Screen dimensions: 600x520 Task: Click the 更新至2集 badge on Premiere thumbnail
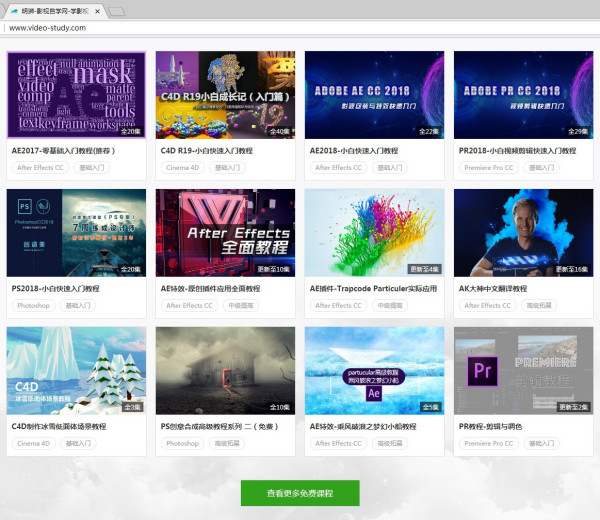click(x=574, y=407)
